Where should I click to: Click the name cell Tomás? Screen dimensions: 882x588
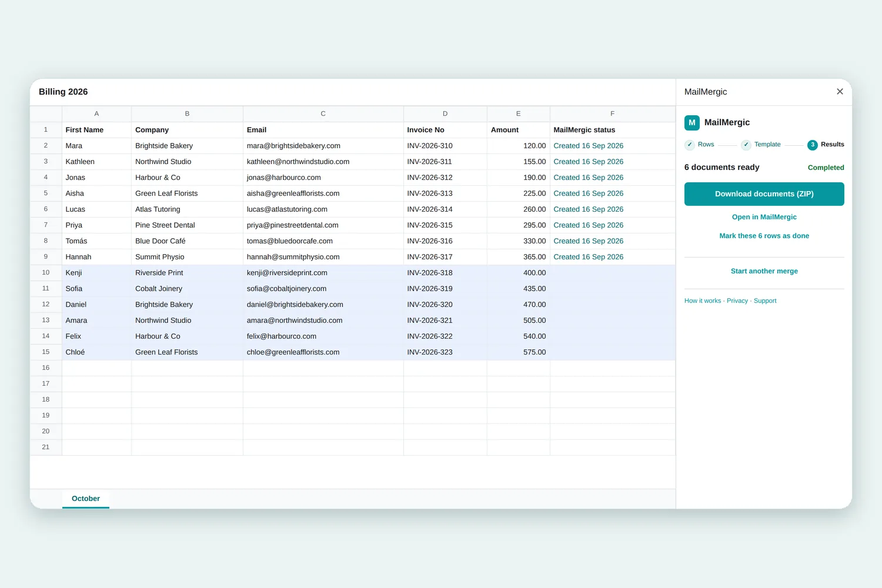(x=96, y=241)
